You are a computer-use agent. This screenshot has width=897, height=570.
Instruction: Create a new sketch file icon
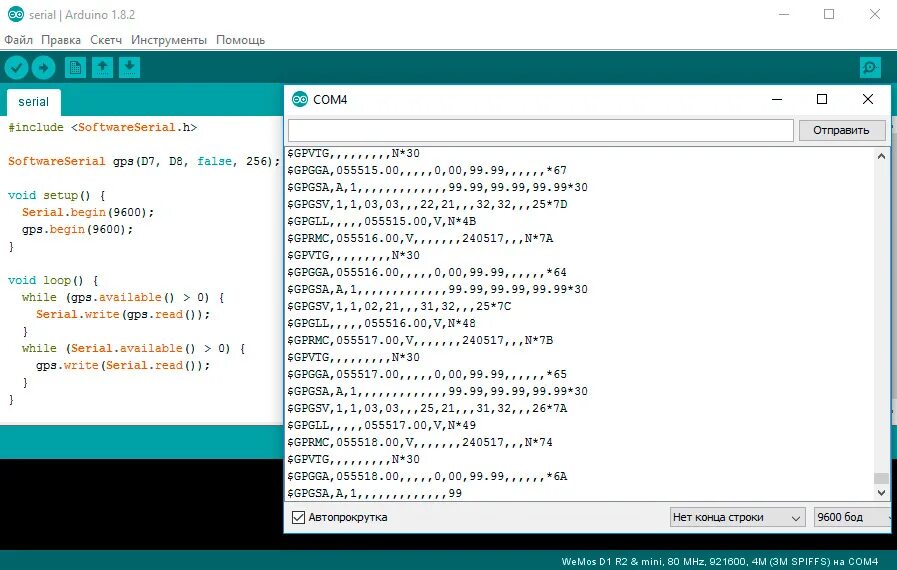pos(75,68)
